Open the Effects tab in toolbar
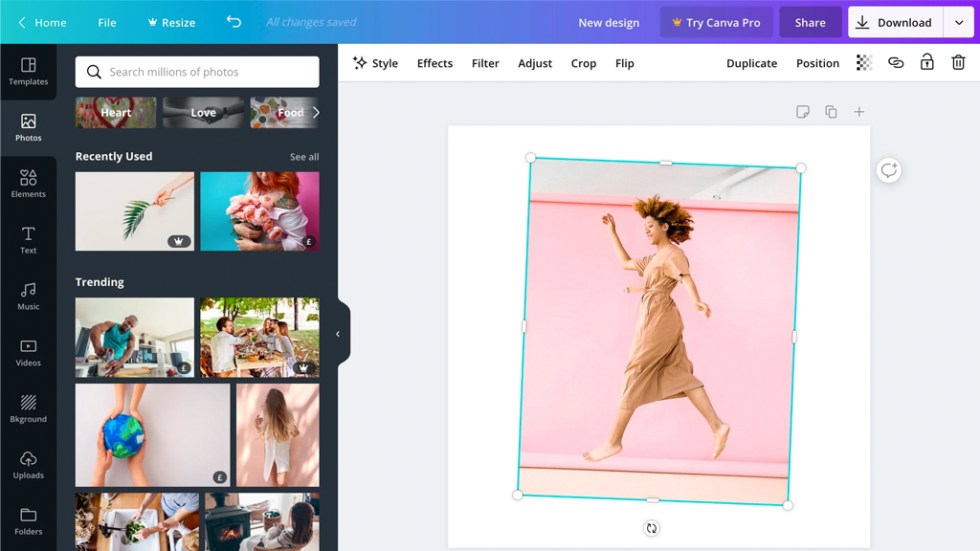 click(x=434, y=63)
